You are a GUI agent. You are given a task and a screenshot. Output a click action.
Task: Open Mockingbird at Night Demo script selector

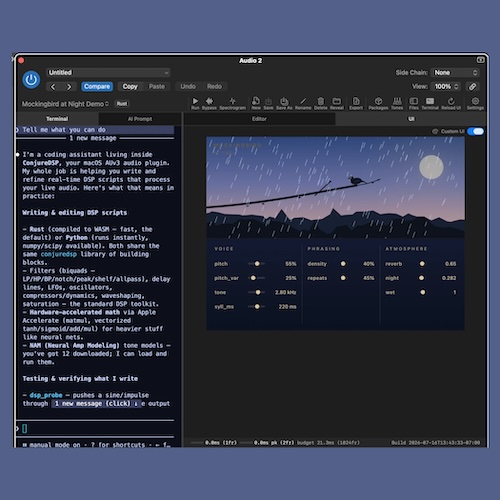coord(65,104)
